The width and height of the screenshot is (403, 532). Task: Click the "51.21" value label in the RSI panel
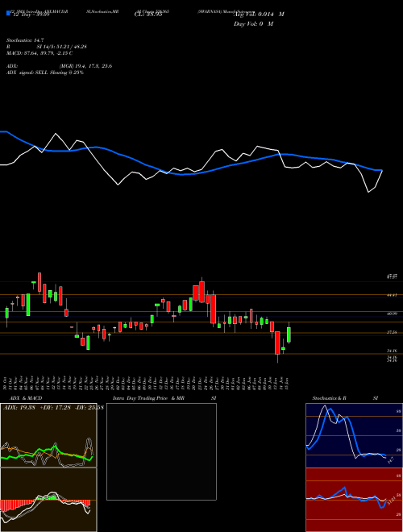pyautogui.click(x=391, y=500)
